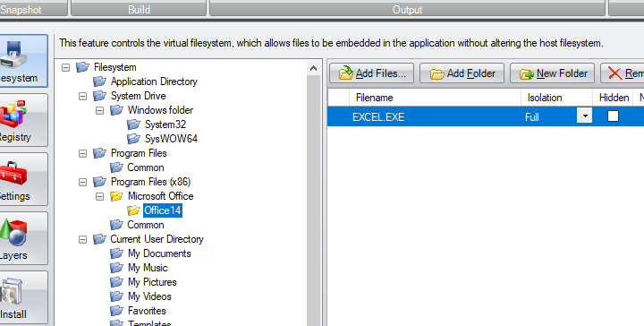This screenshot has width=644, height=326.
Task: Click the My Videos folder icon
Action: point(116,296)
